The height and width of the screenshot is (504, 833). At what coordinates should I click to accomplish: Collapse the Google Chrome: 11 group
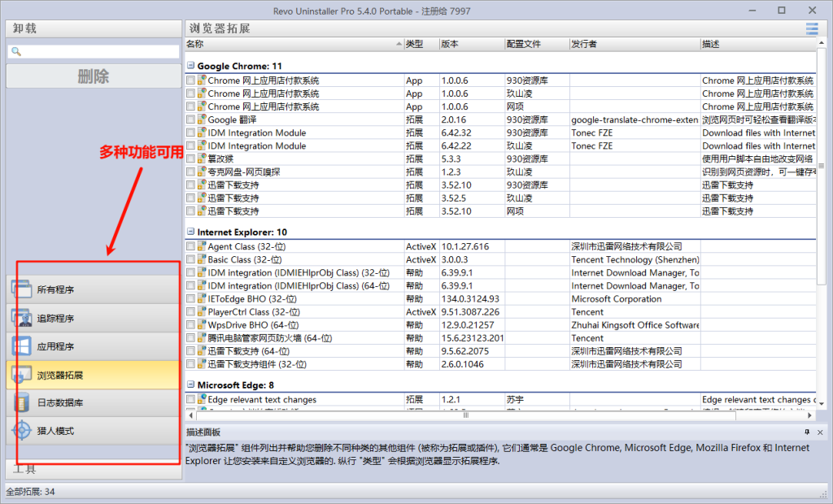[190, 66]
